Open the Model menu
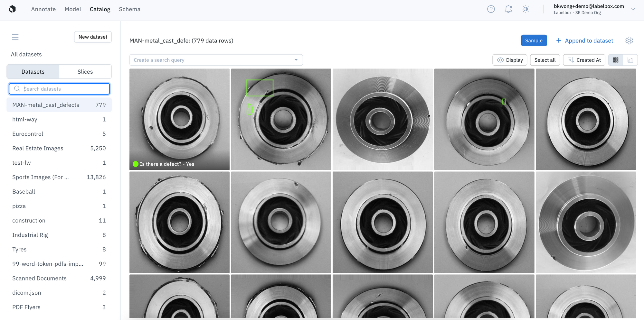Viewport: 644px width, 320px height. tap(73, 9)
